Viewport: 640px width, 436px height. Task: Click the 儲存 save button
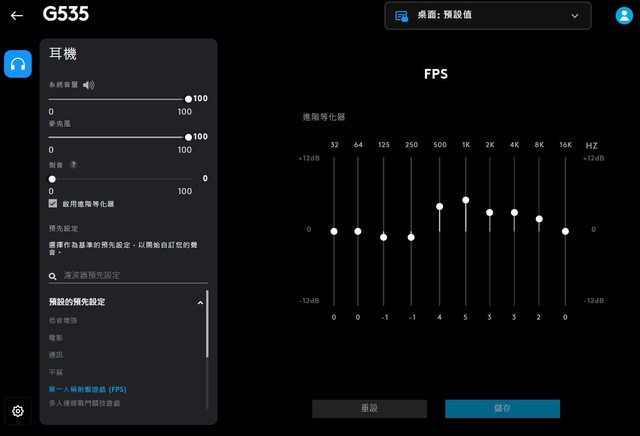click(502, 408)
